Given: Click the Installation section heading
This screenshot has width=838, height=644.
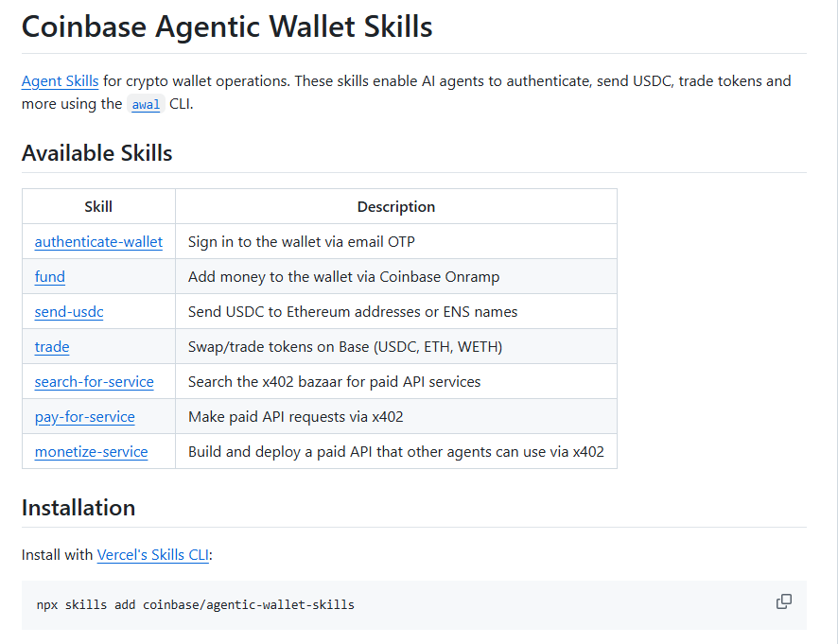Looking at the screenshot, I should tap(78, 508).
